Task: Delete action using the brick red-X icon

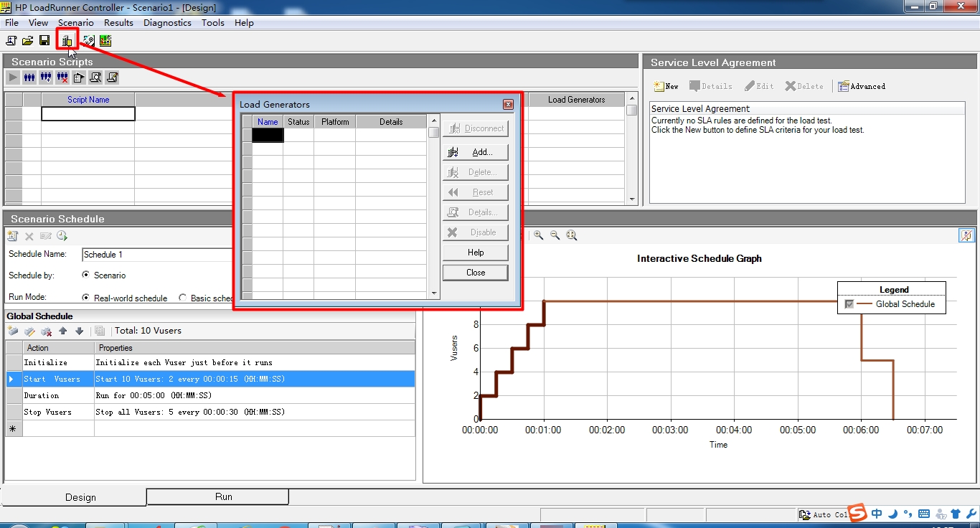Action: pyautogui.click(x=46, y=331)
